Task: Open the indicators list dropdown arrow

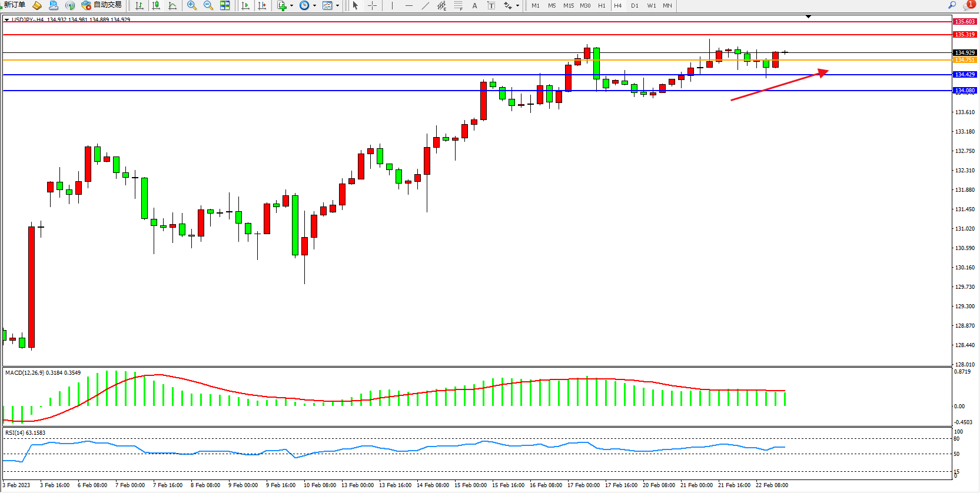Action: [x=291, y=6]
